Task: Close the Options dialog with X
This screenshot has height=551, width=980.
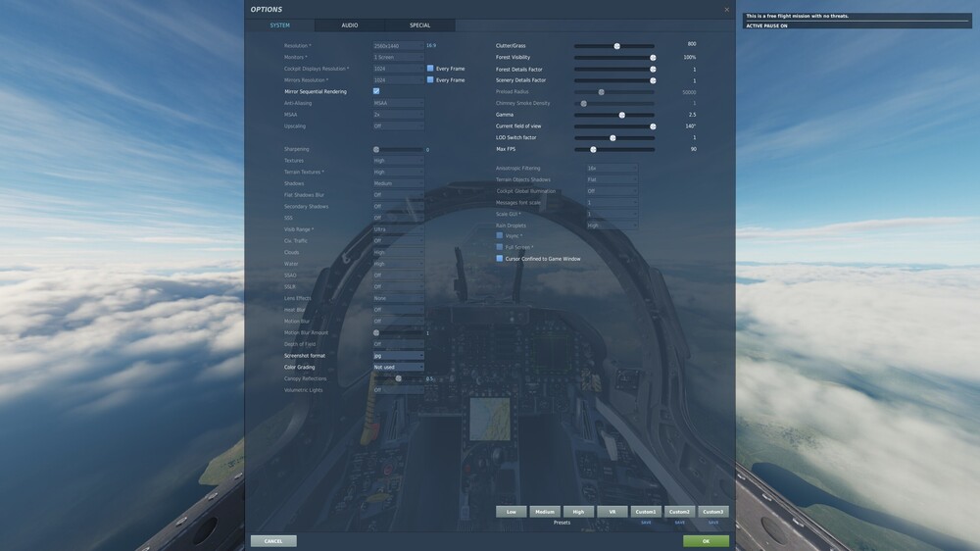Action: pos(726,10)
